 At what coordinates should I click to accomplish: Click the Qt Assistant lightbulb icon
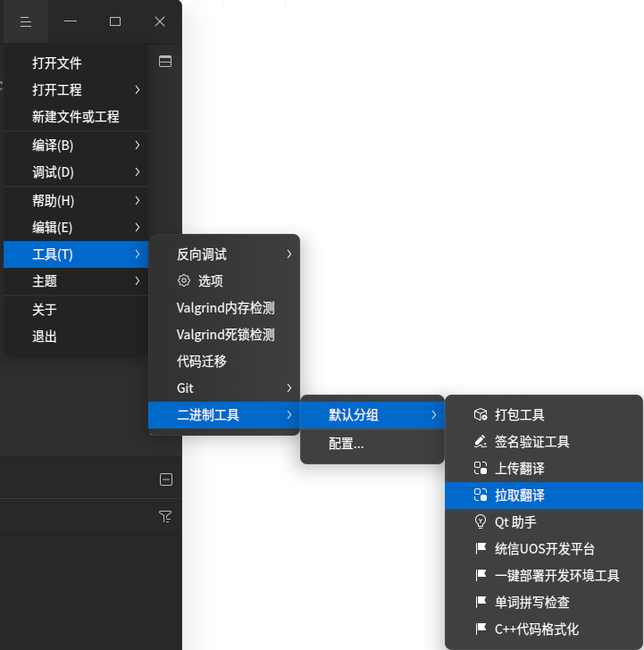click(480, 522)
